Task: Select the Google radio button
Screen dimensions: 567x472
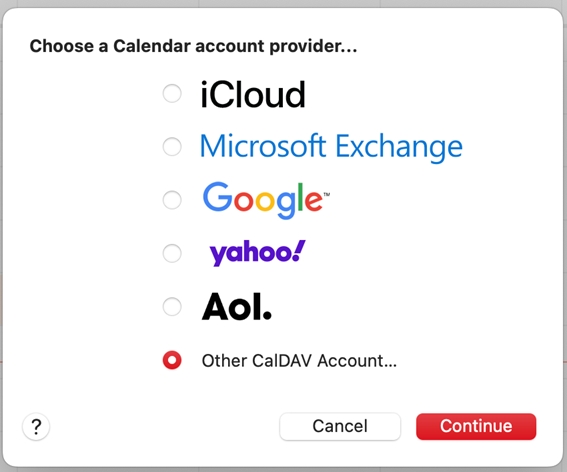Action: pos(172,200)
